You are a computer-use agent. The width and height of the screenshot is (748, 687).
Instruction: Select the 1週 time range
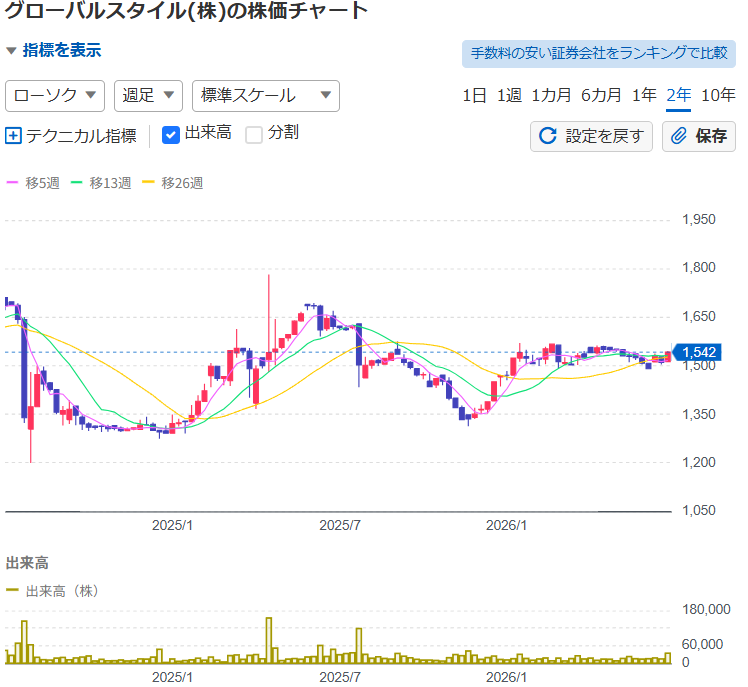point(509,95)
